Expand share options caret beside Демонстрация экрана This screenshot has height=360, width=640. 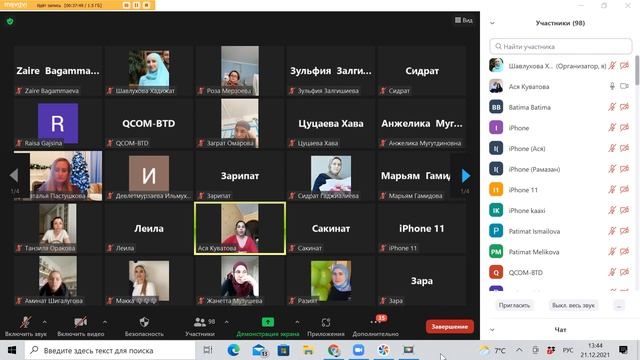click(x=297, y=322)
